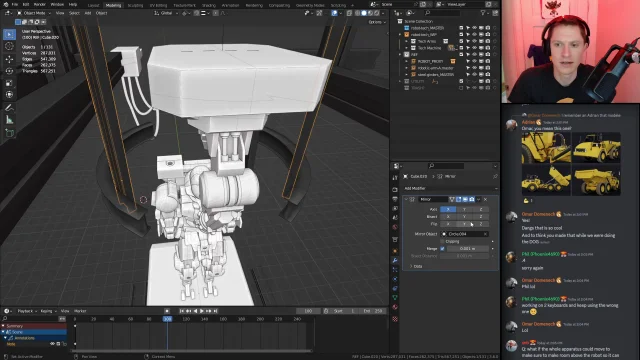Activate the Transform tool
This screenshot has width=640, height=360.
tap(9, 95)
